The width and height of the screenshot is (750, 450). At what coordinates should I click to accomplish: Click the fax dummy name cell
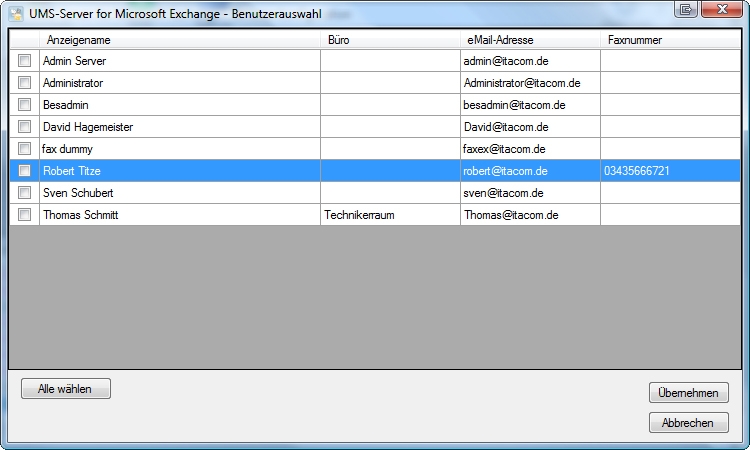[180, 149]
